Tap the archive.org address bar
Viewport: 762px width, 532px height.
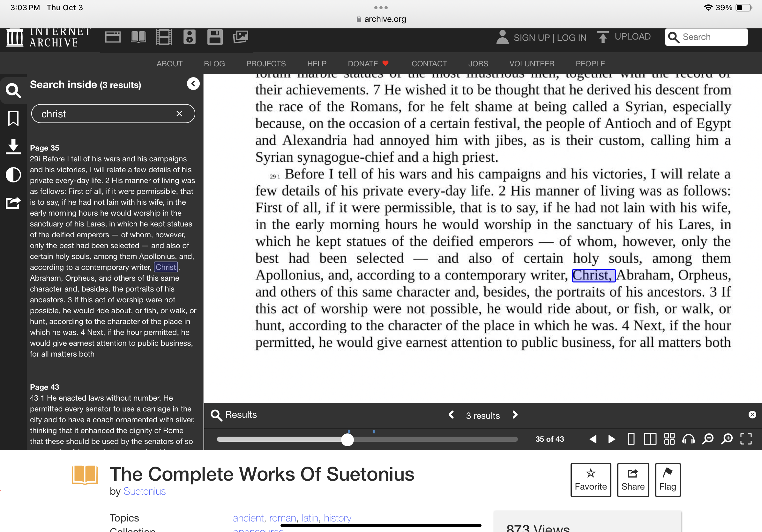[x=381, y=19]
